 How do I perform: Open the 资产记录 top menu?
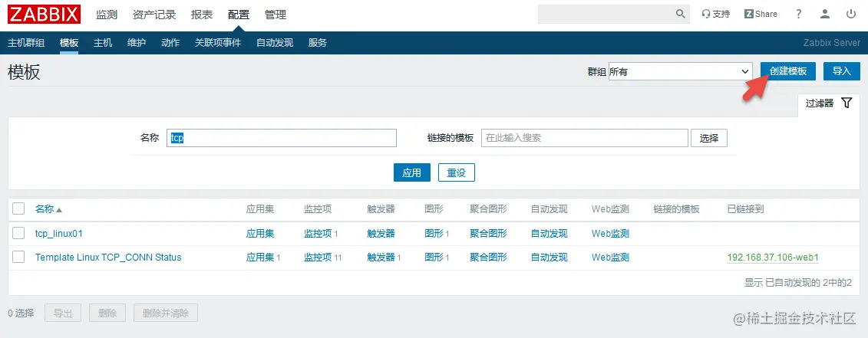(154, 15)
